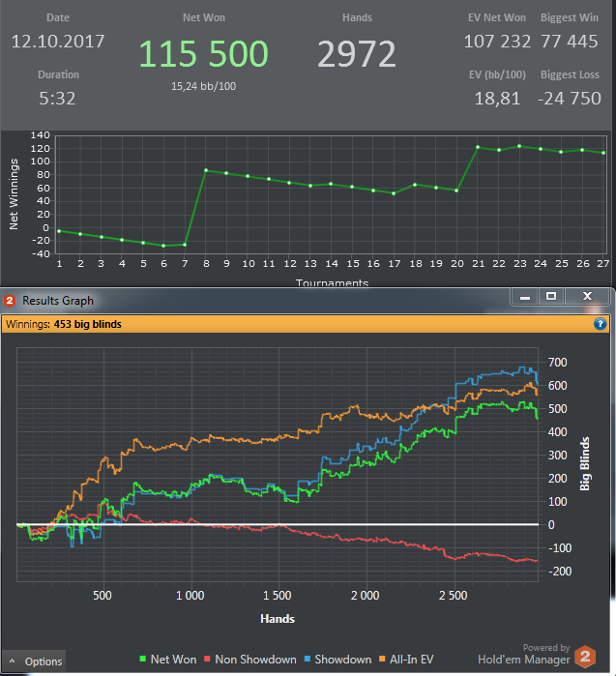Select tournament 6 data point on chart
Screen dimensions: 616x676
coord(163,246)
